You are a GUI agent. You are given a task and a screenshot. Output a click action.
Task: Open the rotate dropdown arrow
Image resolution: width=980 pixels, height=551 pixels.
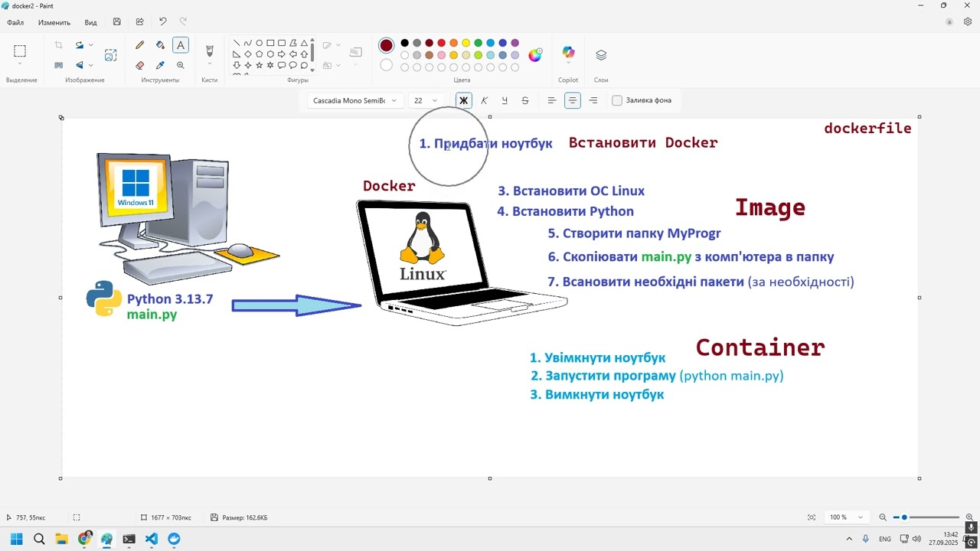click(x=91, y=45)
